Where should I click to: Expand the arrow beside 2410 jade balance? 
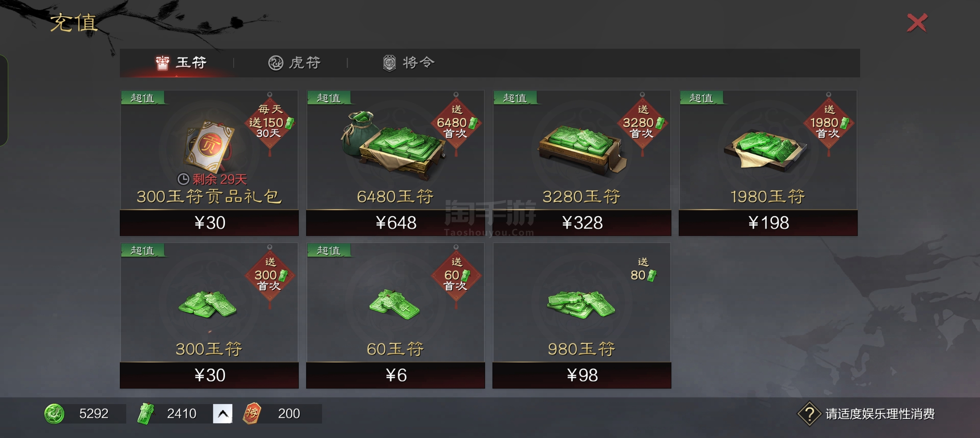(x=223, y=414)
